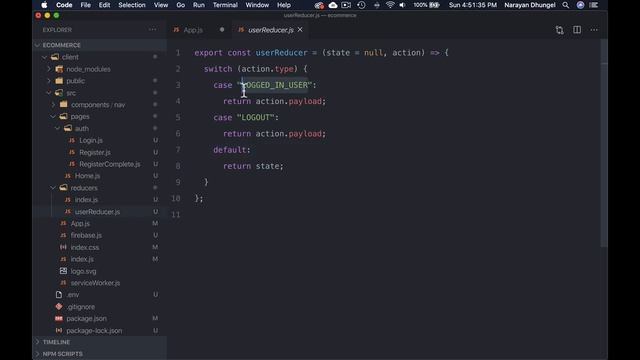Open index.css file
The image size is (640, 360).
tap(84, 247)
